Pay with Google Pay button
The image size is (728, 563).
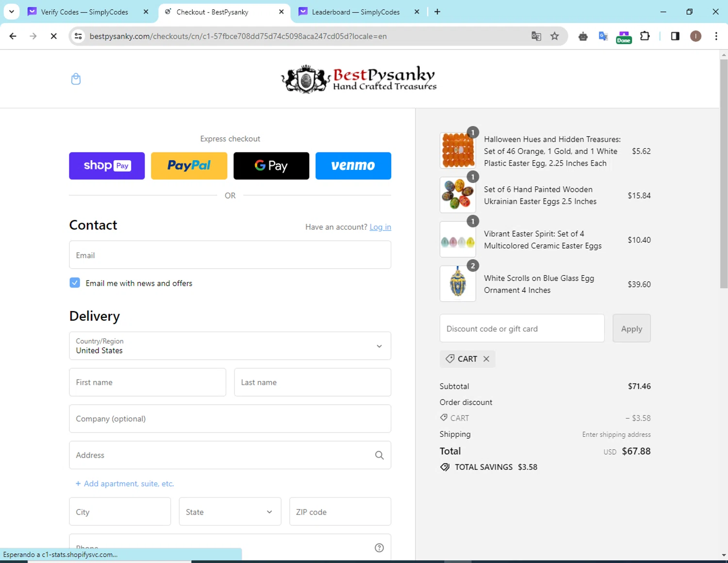click(x=271, y=166)
